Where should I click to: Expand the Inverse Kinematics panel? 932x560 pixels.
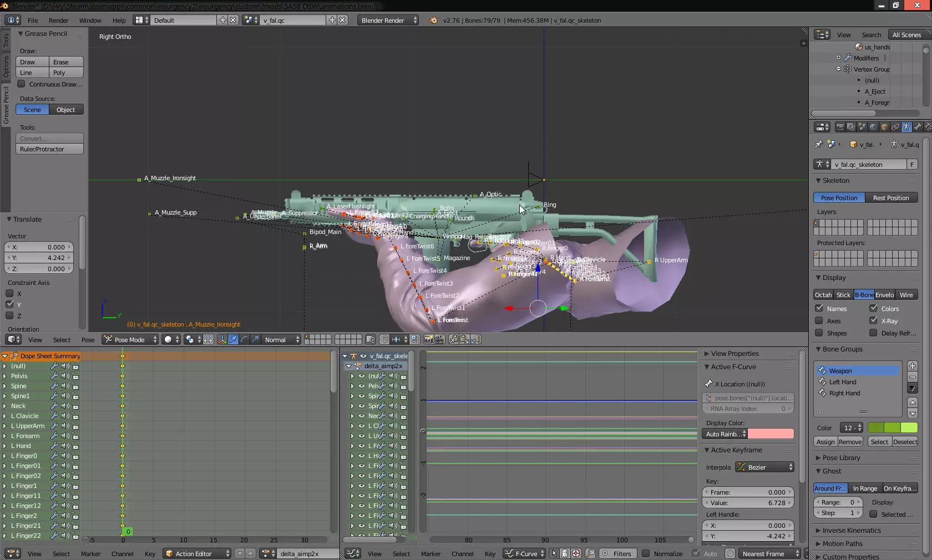click(x=851, y=531)
